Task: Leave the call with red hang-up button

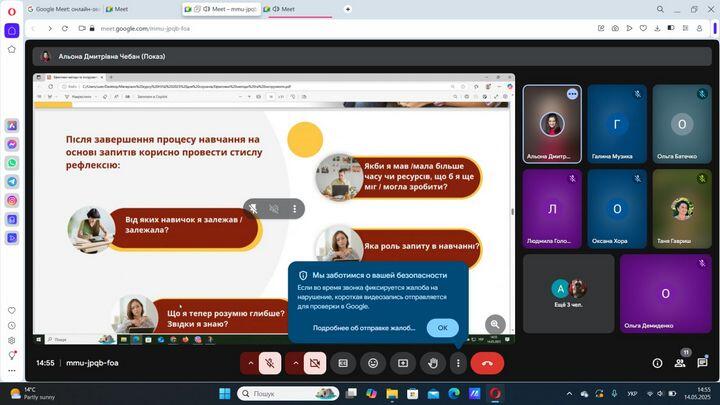Action: coord(487,363)
